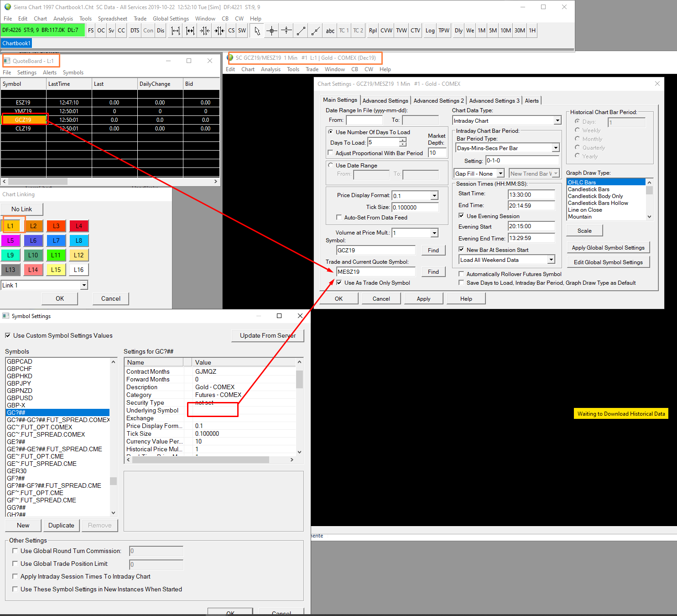Select Candlestick Bars in Graph Draw Type
Viewport: 677px width, 616px height.
588,189
